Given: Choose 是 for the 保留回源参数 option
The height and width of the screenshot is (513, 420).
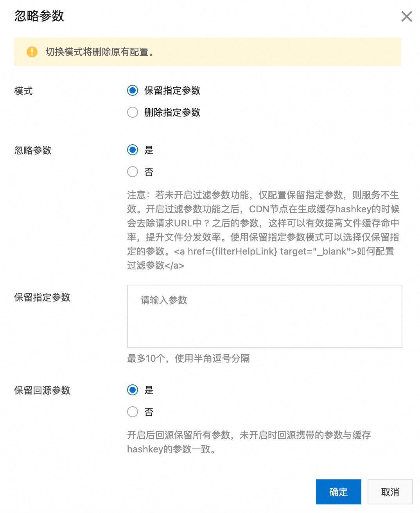Looking at the screenshot, I should click(133, 390).
